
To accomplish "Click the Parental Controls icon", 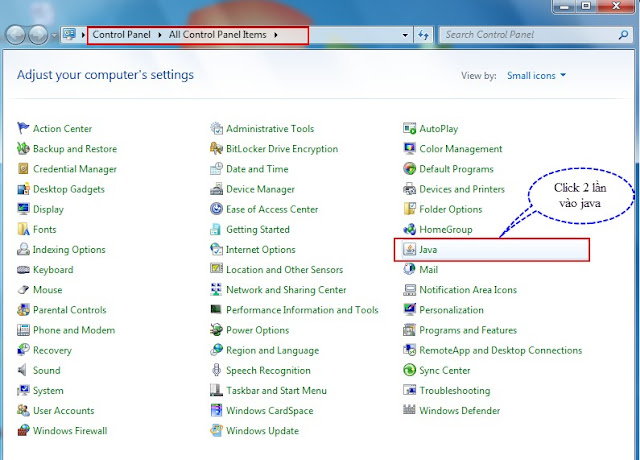I will click(x=23, y=310).
